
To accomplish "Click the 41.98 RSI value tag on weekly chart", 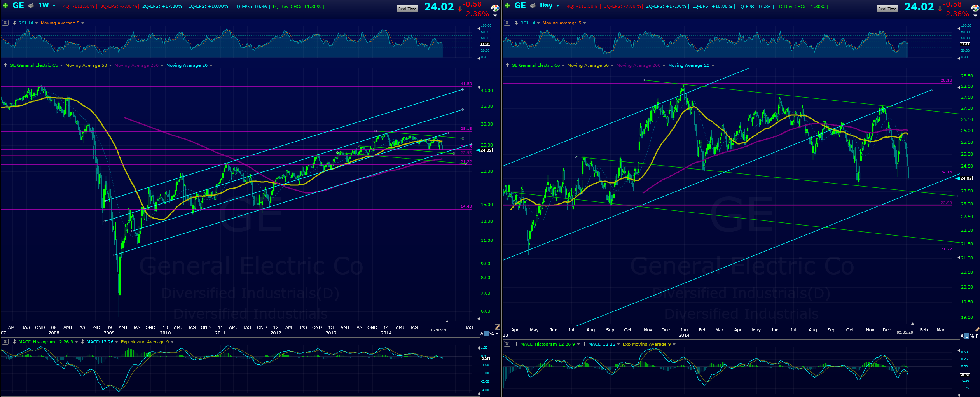I will 485,44.
